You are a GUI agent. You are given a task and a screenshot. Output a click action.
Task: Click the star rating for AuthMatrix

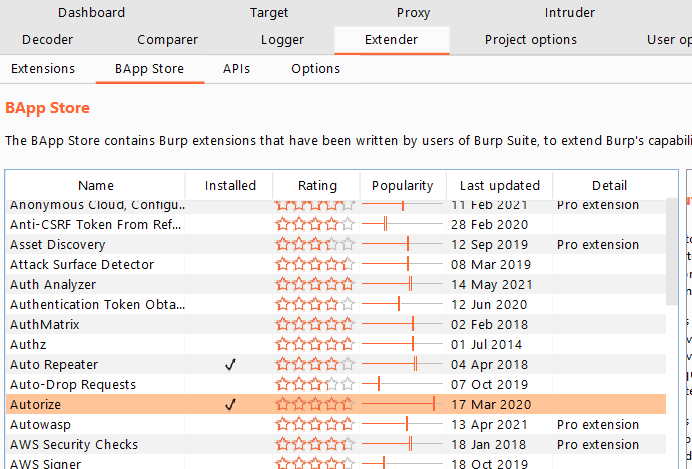point(316,325)
